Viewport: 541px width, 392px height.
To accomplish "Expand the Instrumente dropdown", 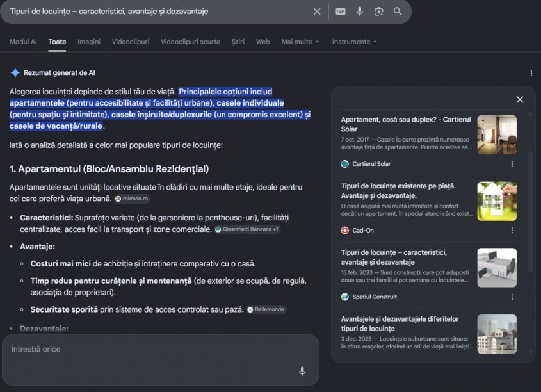I will 354,42.
